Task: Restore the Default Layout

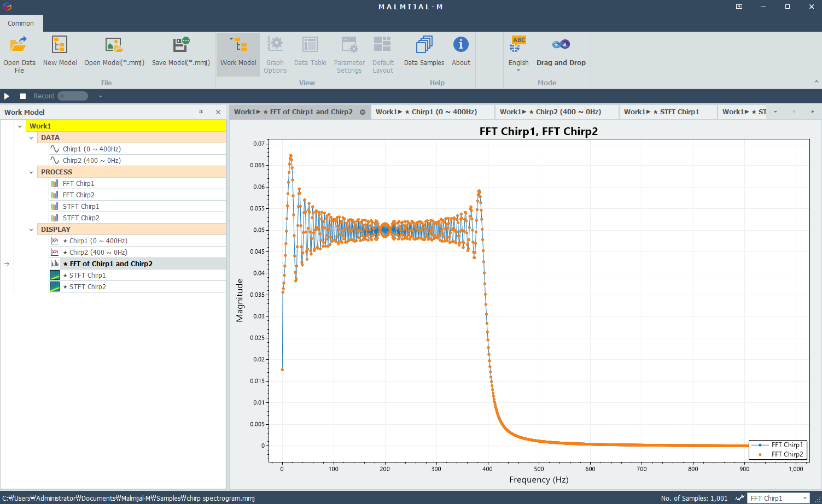Action: tap(383, 54)
